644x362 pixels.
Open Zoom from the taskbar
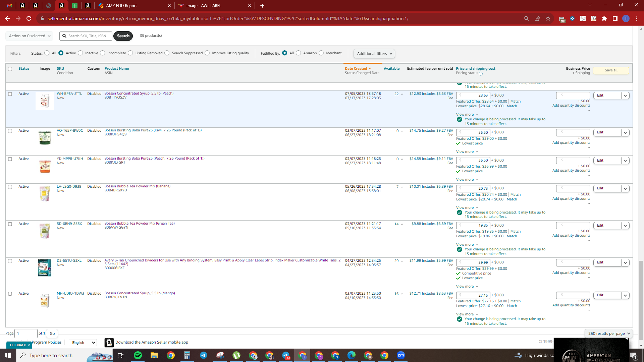pyautogui.click(x=401, y=355)
